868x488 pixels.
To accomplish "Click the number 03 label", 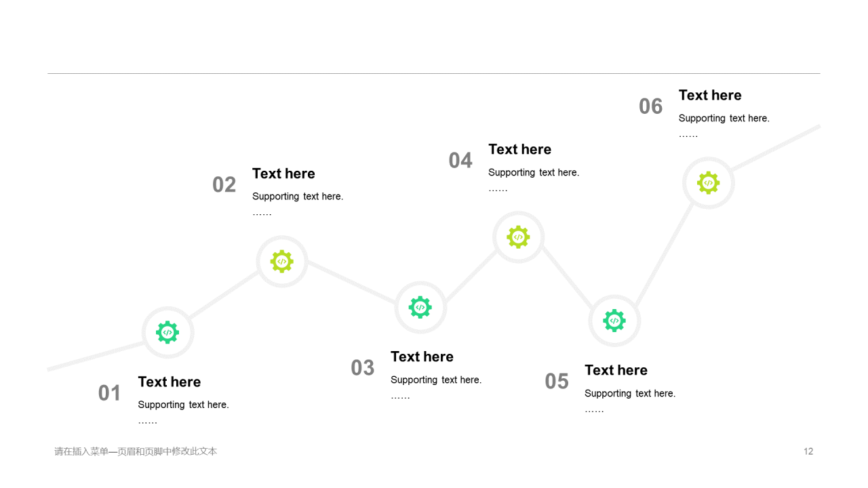I will tap(363, 367).
